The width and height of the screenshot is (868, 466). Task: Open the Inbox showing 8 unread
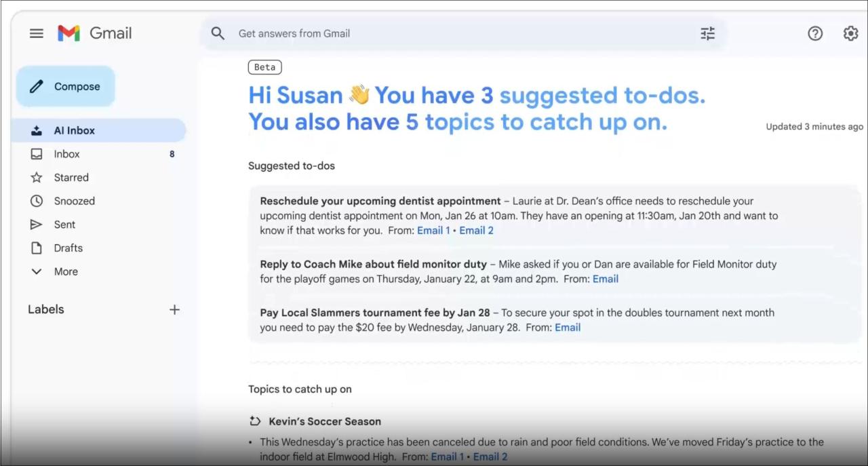(66, 154)
